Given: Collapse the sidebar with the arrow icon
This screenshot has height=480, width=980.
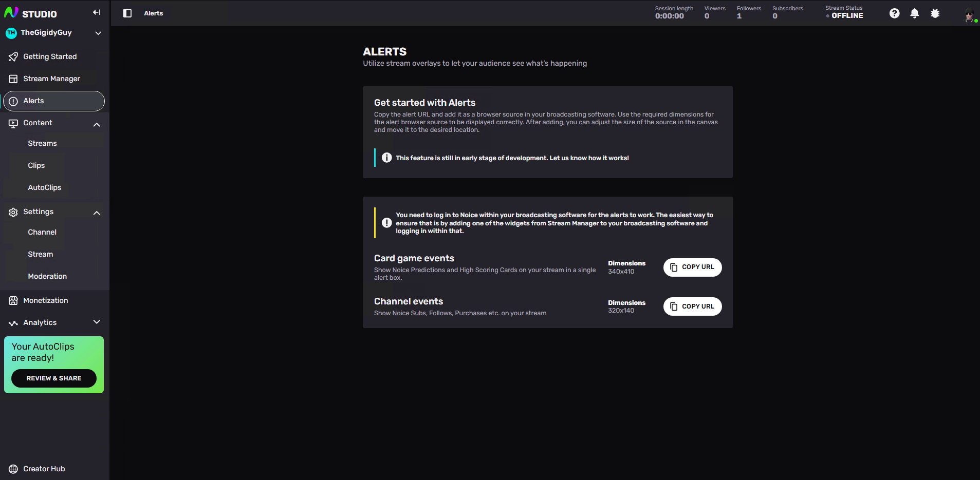Looking at the screenshot, I should coord(97,13).
